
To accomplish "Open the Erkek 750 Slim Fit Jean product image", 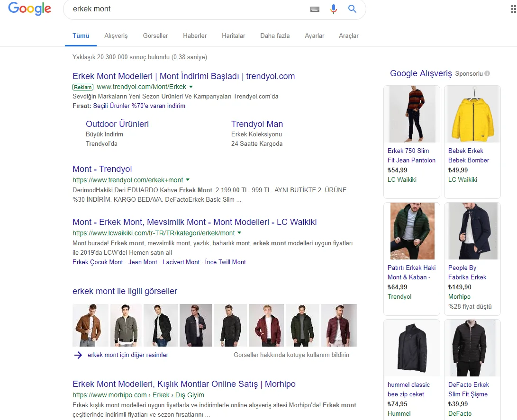I will [x=412, y=114].
